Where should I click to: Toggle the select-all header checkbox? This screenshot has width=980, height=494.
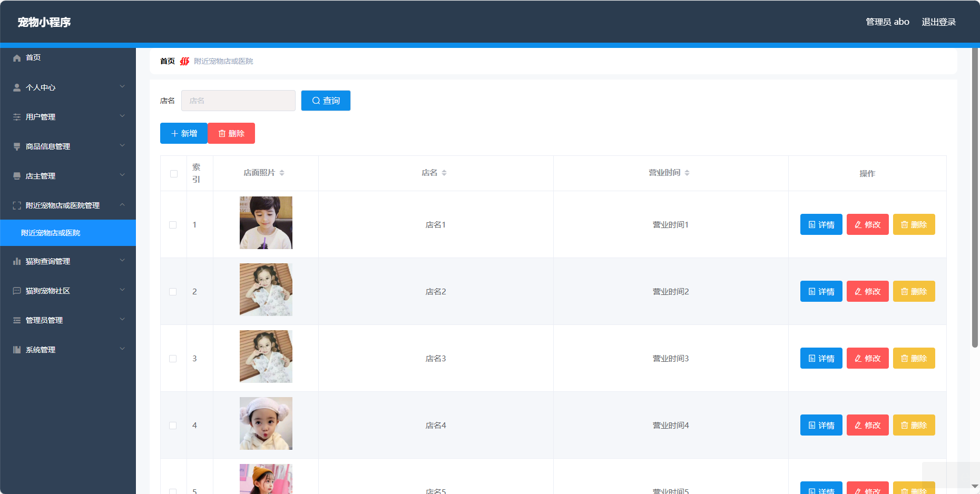click(174, 174)
